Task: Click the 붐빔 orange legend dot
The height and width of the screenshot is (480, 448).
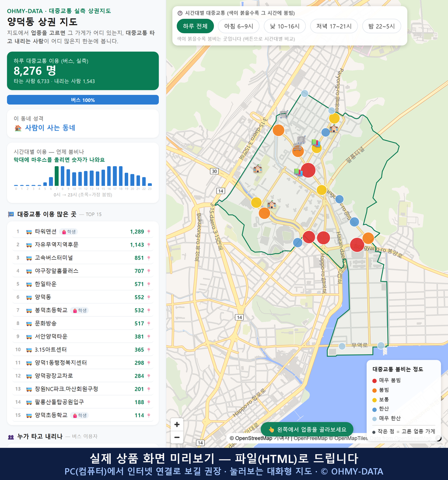Action: tap(374, 391)
